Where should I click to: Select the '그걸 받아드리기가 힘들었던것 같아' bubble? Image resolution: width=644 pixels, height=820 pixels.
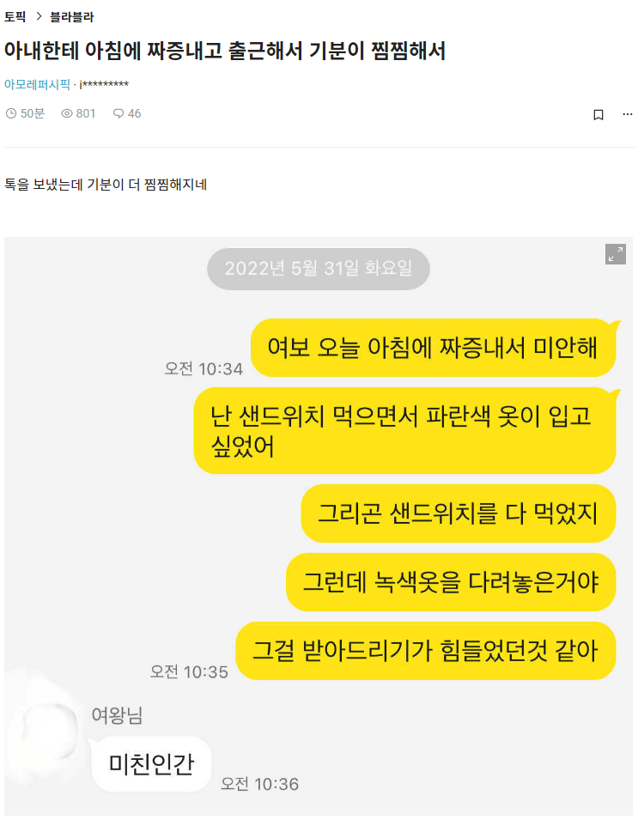point(425,651)
